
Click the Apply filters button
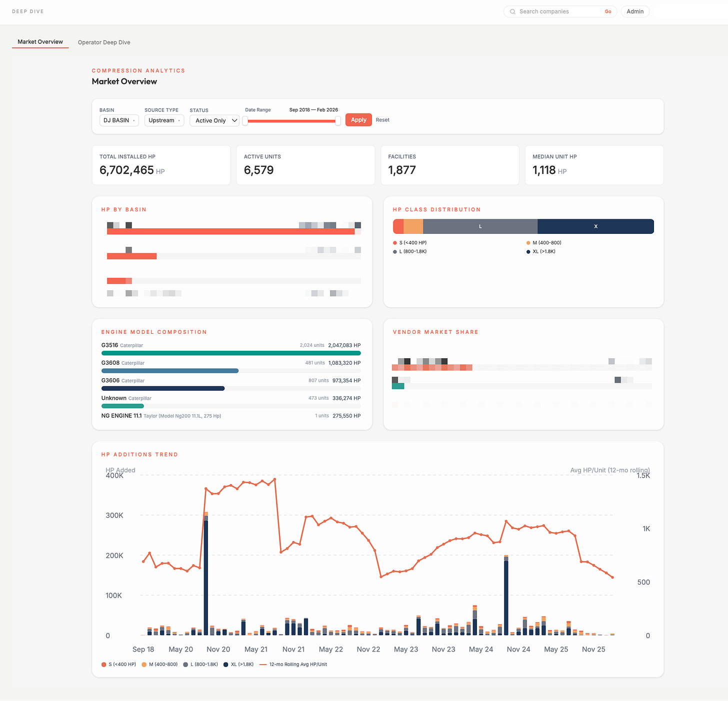tap(358, 120)
